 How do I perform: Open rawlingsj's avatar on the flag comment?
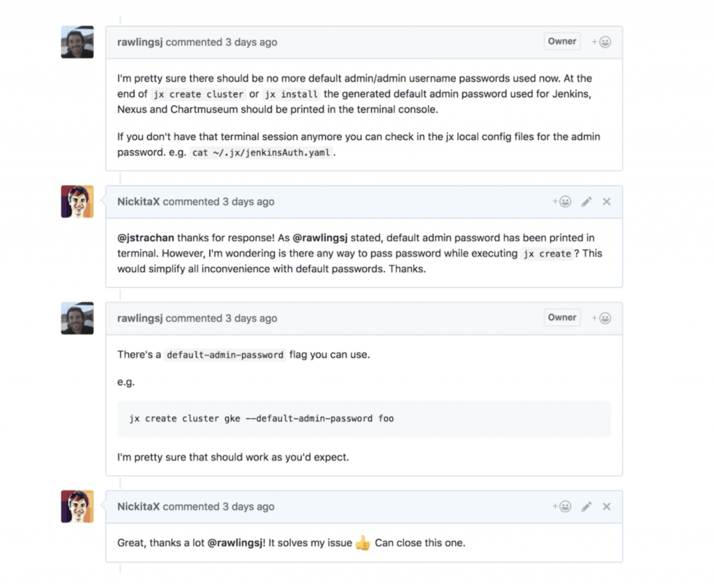click(x=77, y=318)
